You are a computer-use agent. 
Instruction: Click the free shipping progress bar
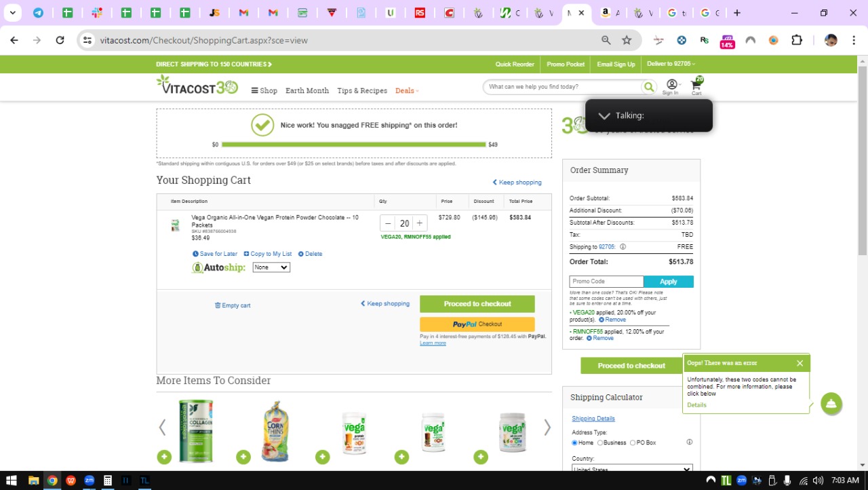click(x=354, y=145)
